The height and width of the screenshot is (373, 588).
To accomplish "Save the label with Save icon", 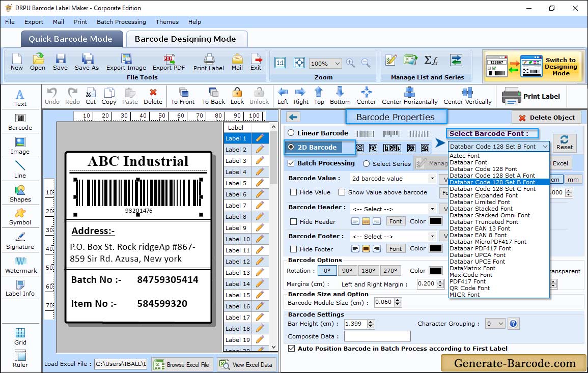I will point(60,62).
